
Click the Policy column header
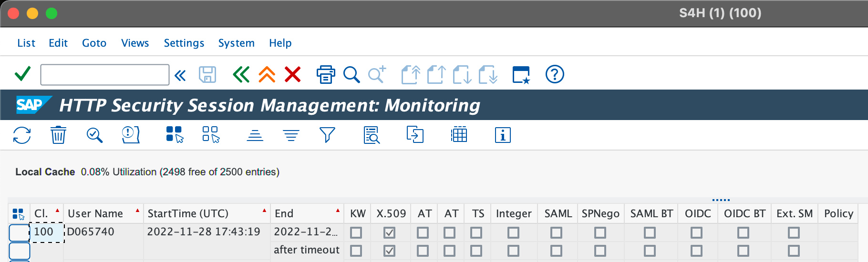point(838,213)
